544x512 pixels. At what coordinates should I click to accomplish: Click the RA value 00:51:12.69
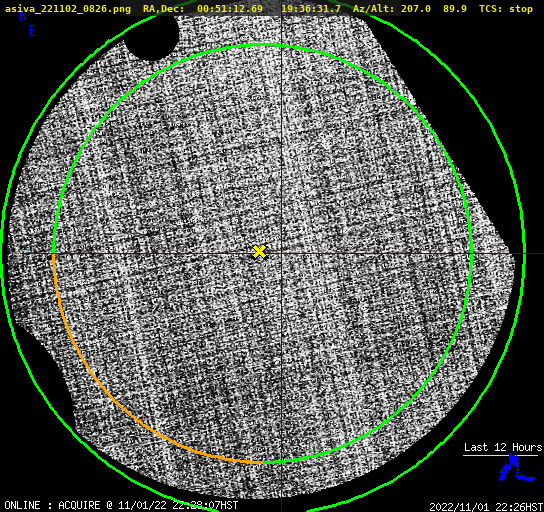tap(230, 9)
